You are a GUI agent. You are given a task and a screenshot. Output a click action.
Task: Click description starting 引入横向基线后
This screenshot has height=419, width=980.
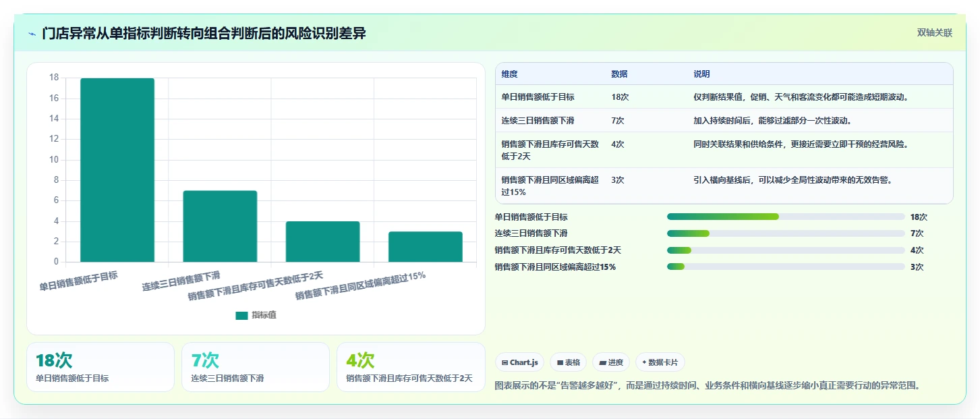click(x=792, y=180)
